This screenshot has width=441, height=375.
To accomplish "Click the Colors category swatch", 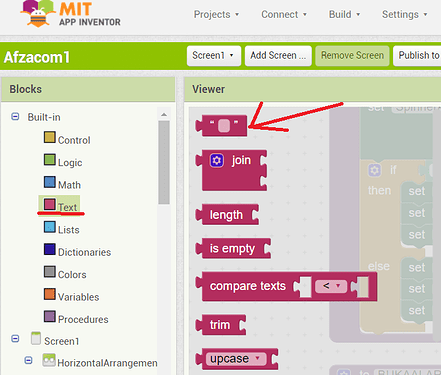I will 50,272.
